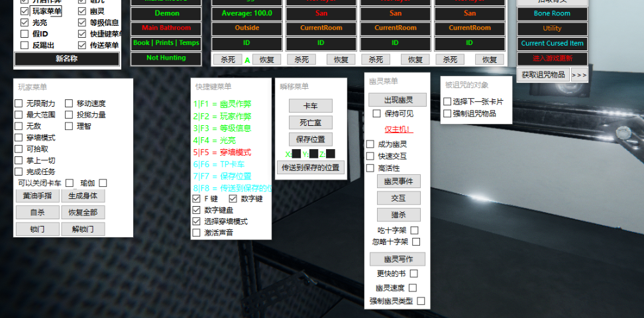This screenshot has height=318, width=644.
Task: Click the 幽灵事件 button
Action: (398, 181)
